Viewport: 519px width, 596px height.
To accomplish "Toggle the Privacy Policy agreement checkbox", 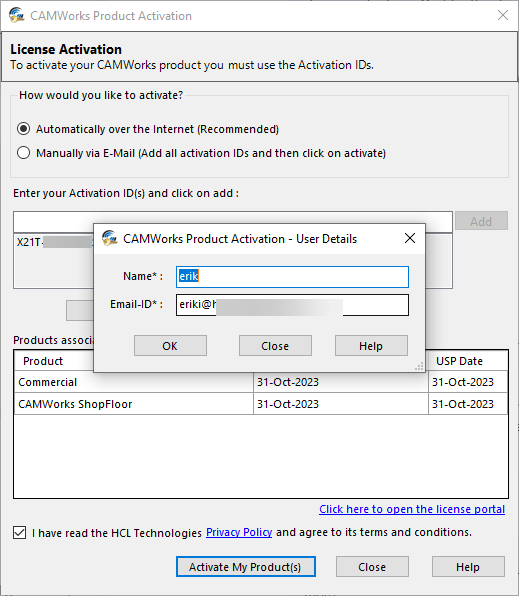I will (x=19, y=532).
